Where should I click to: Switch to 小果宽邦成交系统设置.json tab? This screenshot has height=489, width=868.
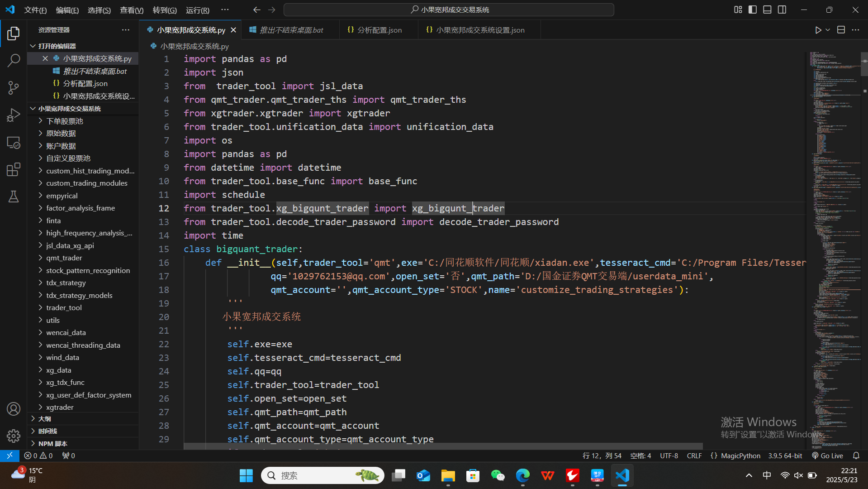[x=479, y=30]
